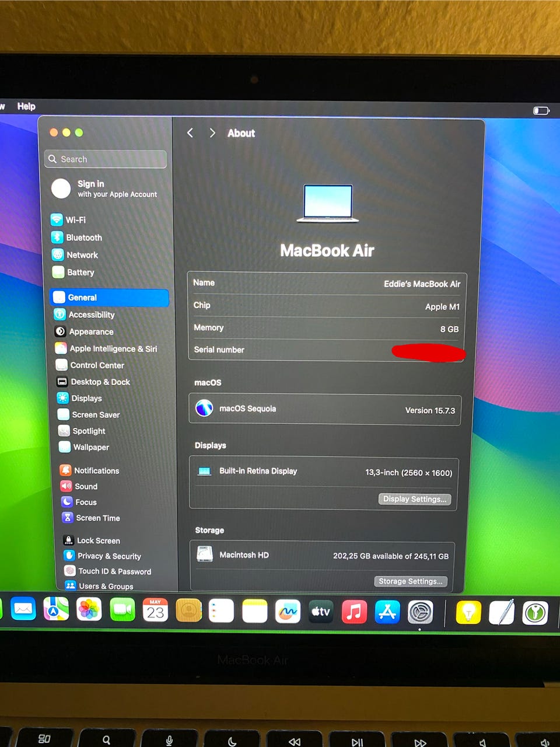Click the MacBook Air laptop image

coord(327,204)
